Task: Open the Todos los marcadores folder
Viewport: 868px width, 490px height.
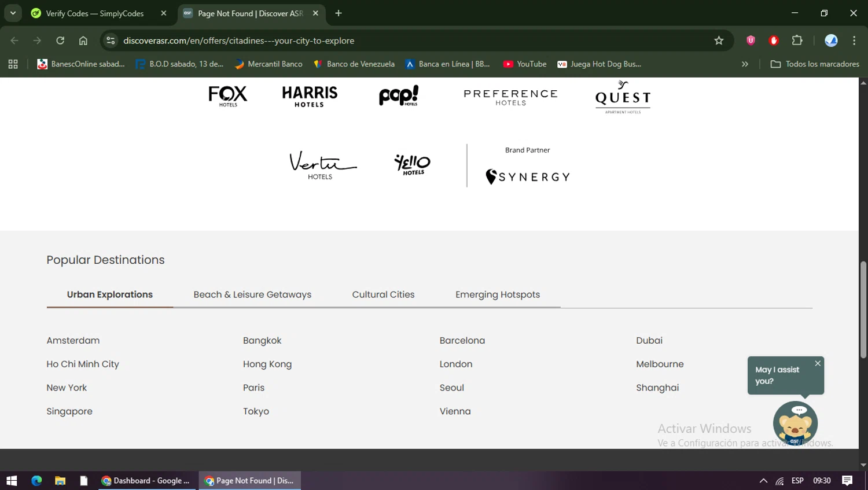Action: [x=815, y=64]
